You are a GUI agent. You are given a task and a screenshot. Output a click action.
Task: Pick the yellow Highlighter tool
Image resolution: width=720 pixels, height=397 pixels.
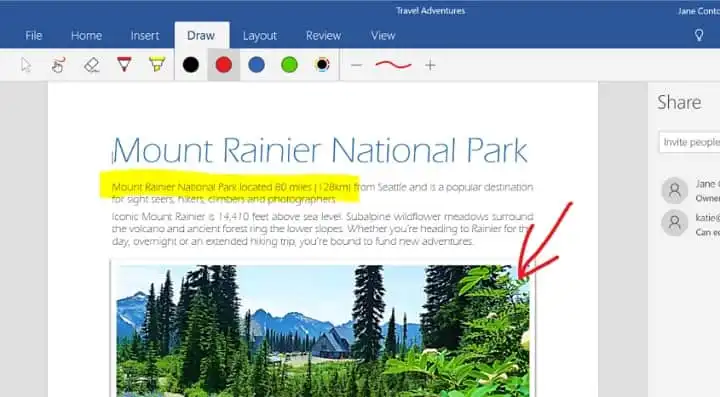coord(157,65)
